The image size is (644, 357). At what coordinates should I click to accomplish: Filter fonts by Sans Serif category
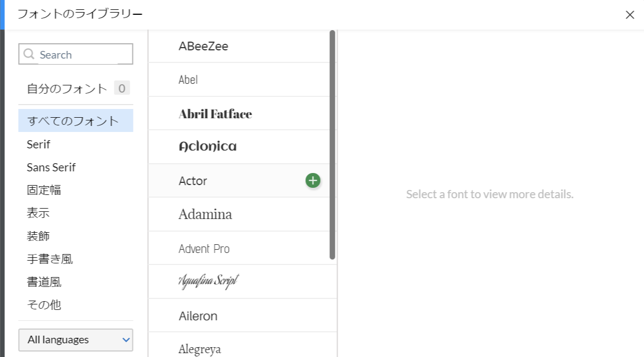point(51,168)
